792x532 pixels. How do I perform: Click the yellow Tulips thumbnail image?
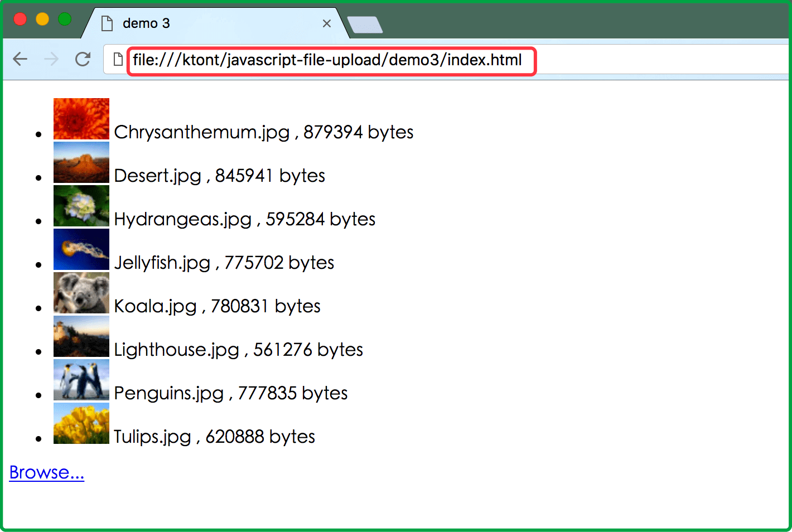pyautogui.click(x=81, y=423)
